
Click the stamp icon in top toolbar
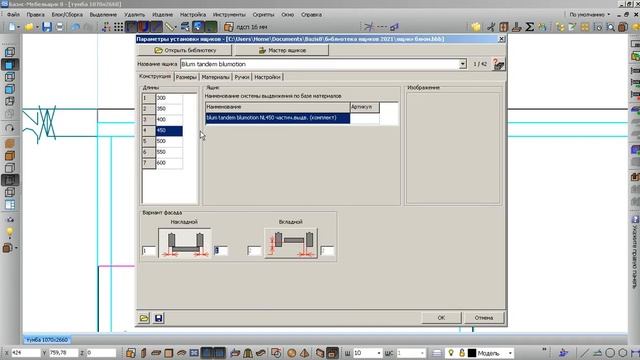pos(516,27)
